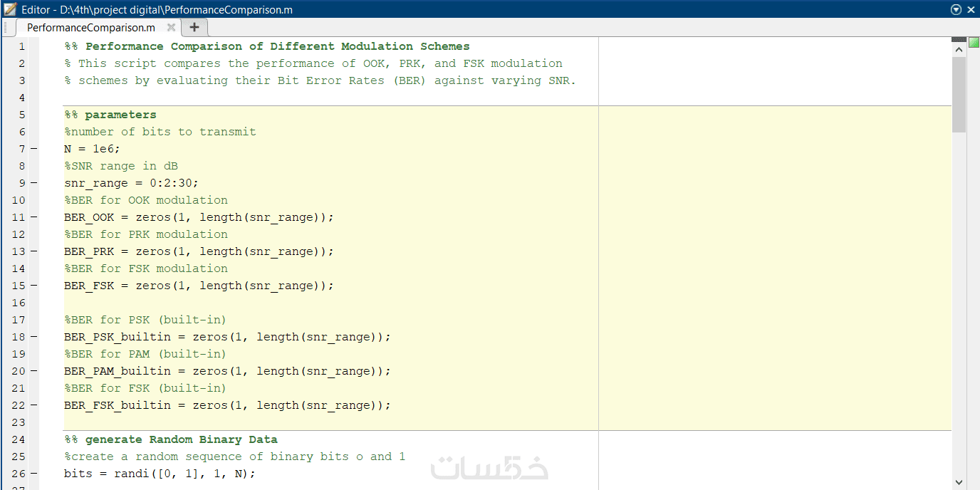Click the vertical scrollbar down arrow

(959, 482)
